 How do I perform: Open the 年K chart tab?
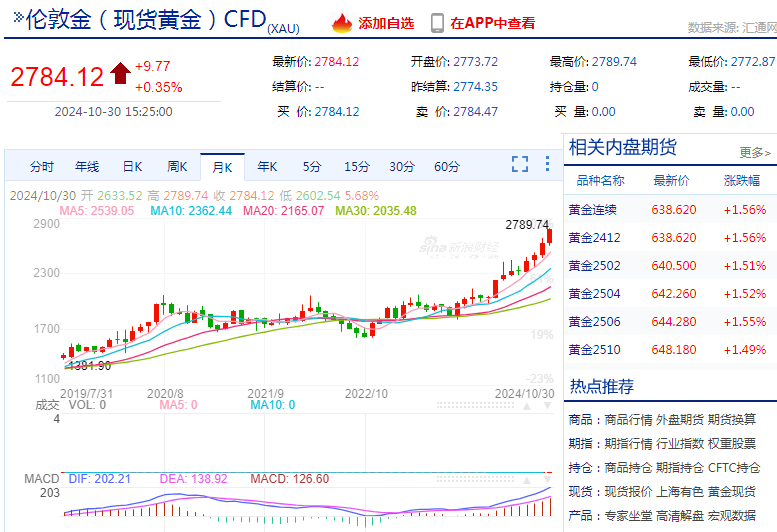267,167
